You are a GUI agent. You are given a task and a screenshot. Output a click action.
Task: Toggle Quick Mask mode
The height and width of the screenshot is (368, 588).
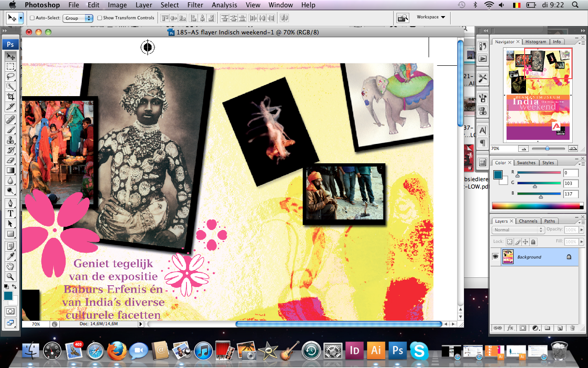tap(10, 311)
